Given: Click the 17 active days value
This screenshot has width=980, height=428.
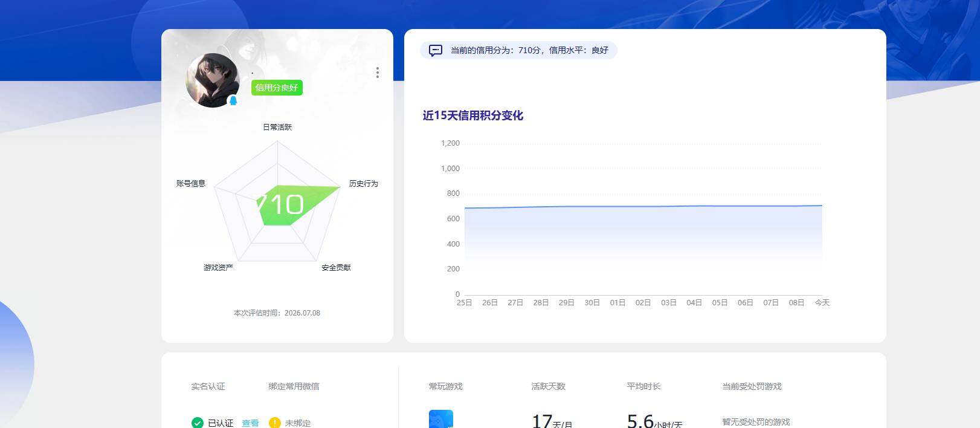Looking at the screenshot, I should point(542,421).
